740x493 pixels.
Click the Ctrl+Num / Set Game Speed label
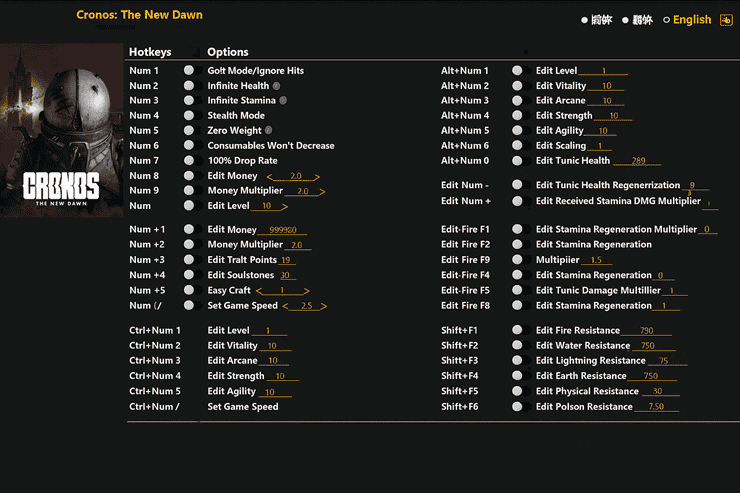243,407
